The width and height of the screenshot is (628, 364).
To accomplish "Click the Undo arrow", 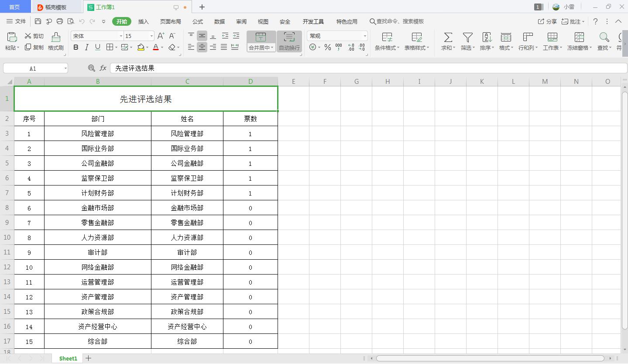I will [x=82, y=21].
